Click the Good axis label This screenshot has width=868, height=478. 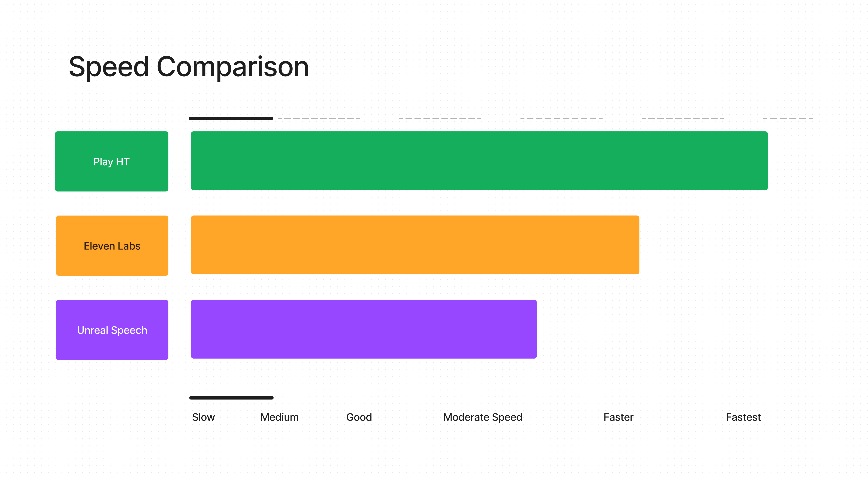pos(359,417)
